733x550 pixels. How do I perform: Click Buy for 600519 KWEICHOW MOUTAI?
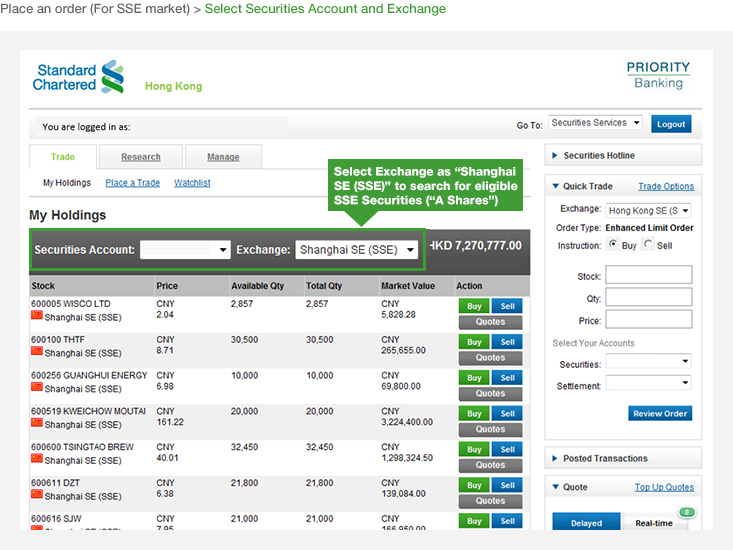tap(474, 414)
